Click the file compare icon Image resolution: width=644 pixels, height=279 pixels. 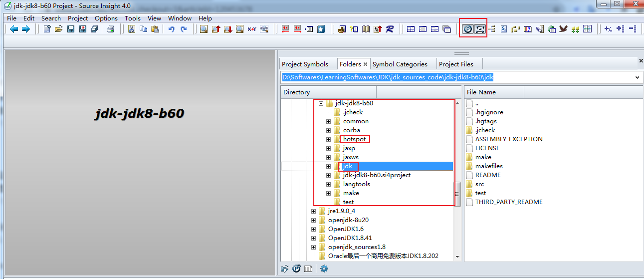(x=588, y=29)
